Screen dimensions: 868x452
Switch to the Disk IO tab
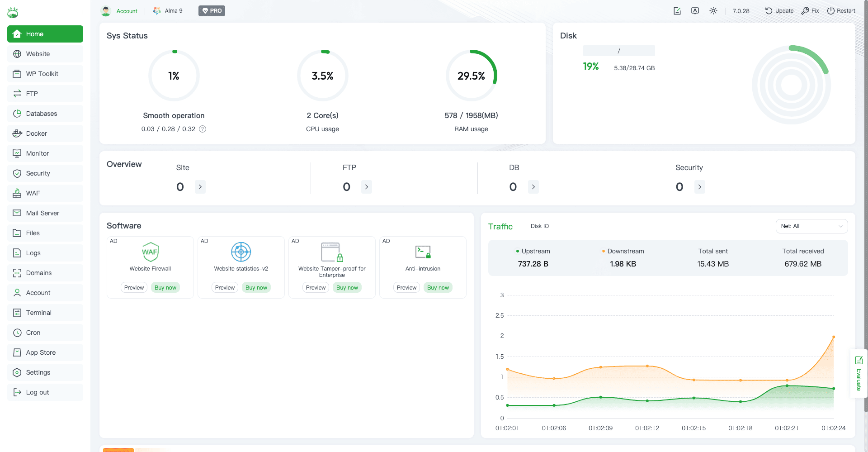pos(539,226)
